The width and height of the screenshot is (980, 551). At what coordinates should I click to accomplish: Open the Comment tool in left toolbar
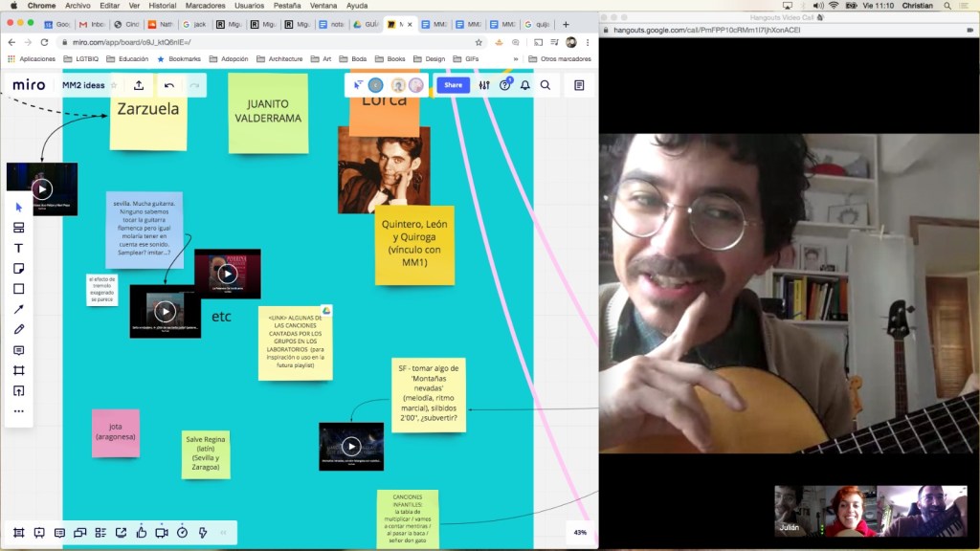[18, 350]
